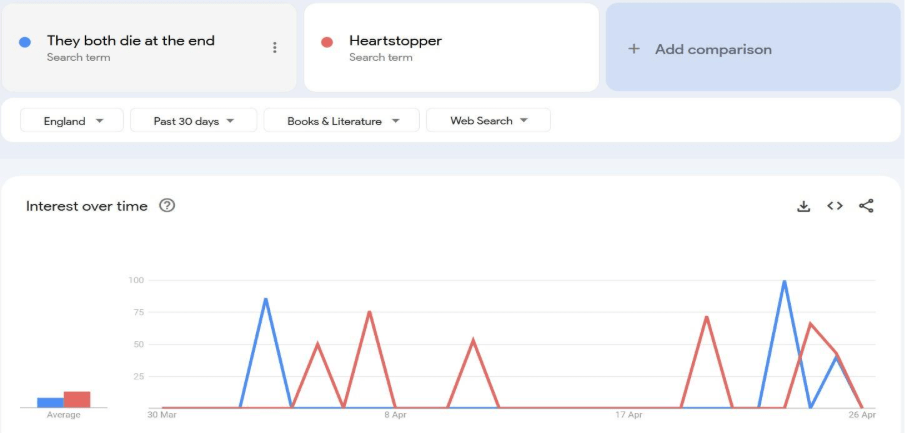Click the blue Average bar
Viewport: 907px width, 433px height.
pyautogui.click(x=50, y=402)
